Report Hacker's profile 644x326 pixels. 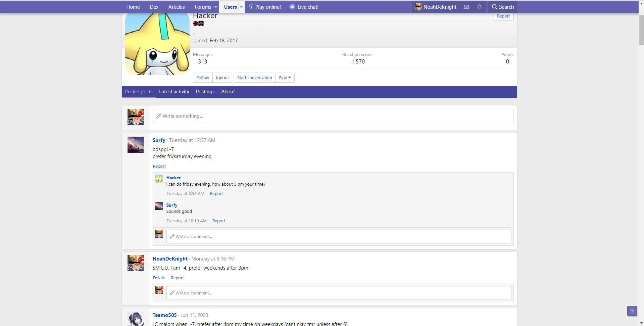[x=503, y=16]
